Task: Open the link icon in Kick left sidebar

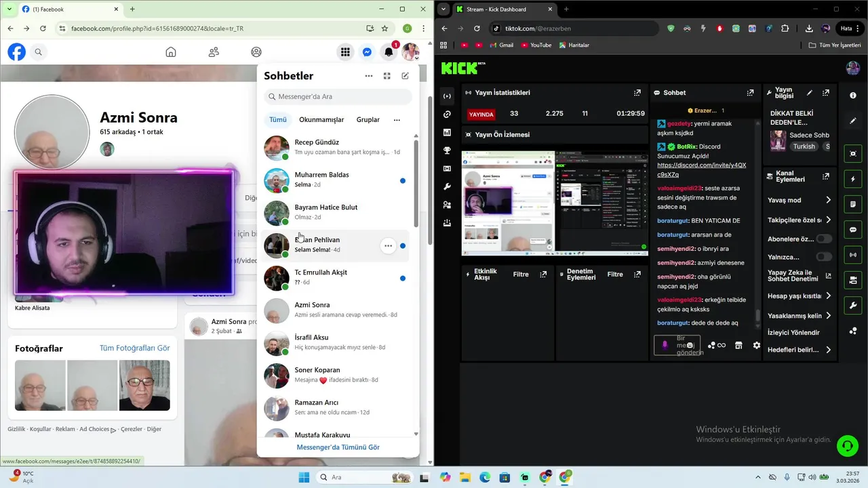Action: coord(447,115)
